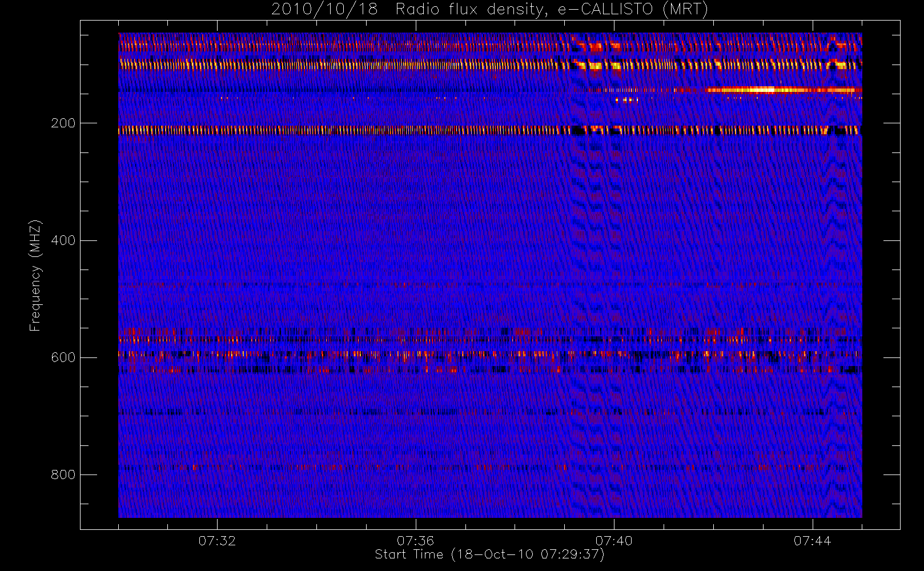Click the 'Start Time (18-Oct-10 07:29:37)' axis label
The image size is (924, 571).
(x=489, y=554)
